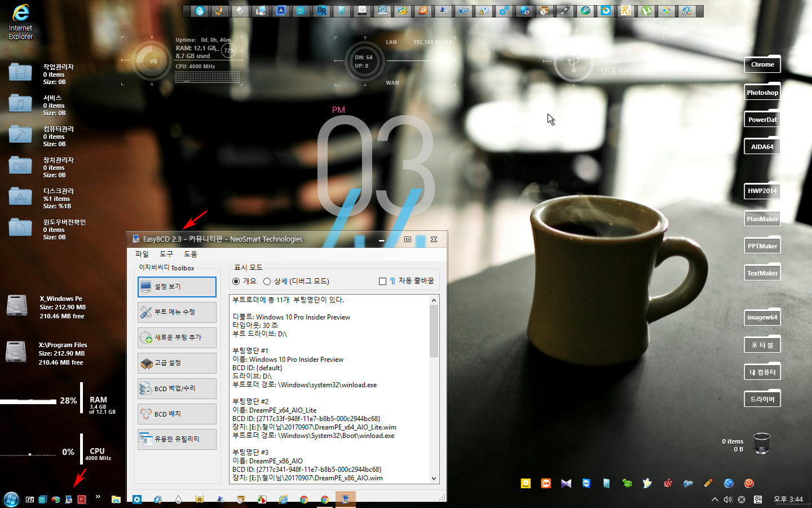Open the 서비스 desktop folder
Viewport: 812px width, 508px height.
20,104
